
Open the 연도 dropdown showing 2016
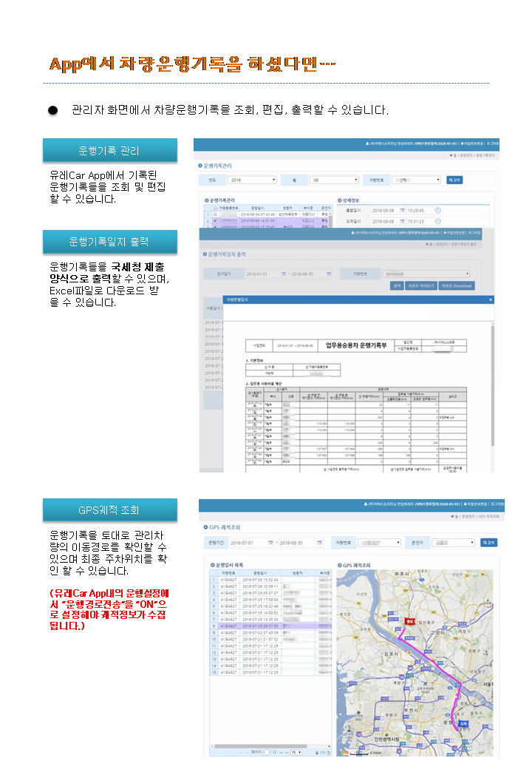[x=252, y=180]
